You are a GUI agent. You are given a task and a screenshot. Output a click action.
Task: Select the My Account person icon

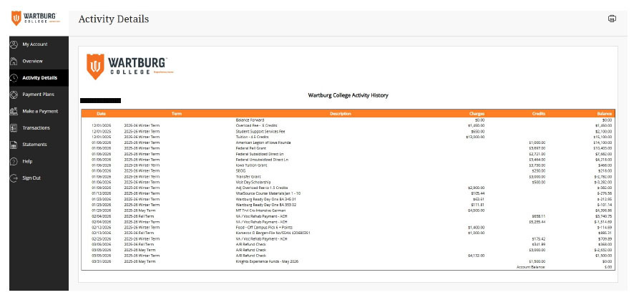click(x=14, y=44)
